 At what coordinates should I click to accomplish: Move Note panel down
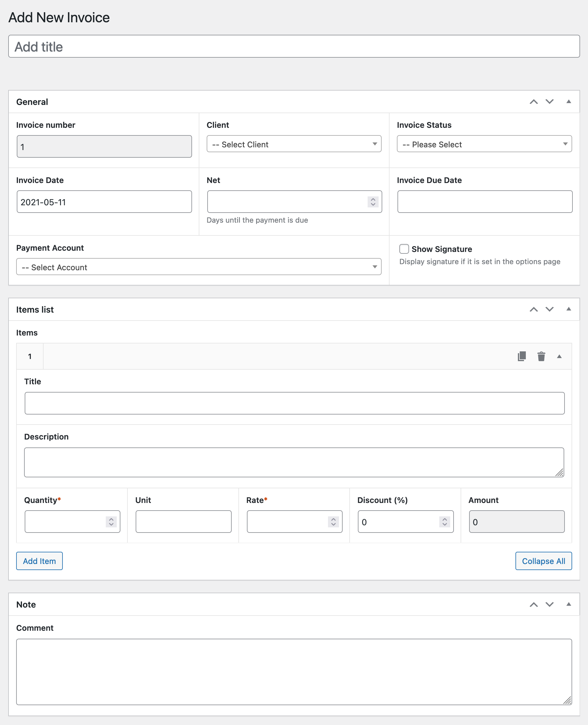[x=550, y=604]
